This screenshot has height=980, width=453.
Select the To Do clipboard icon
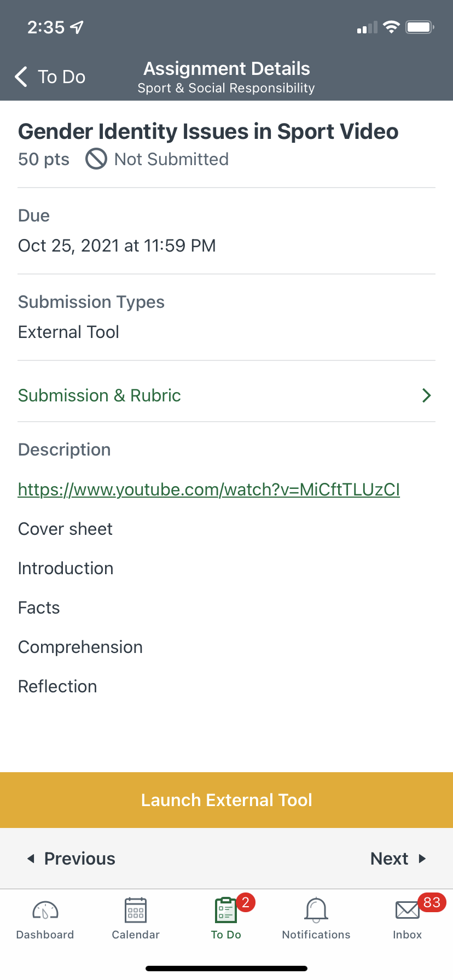[225, 911]
